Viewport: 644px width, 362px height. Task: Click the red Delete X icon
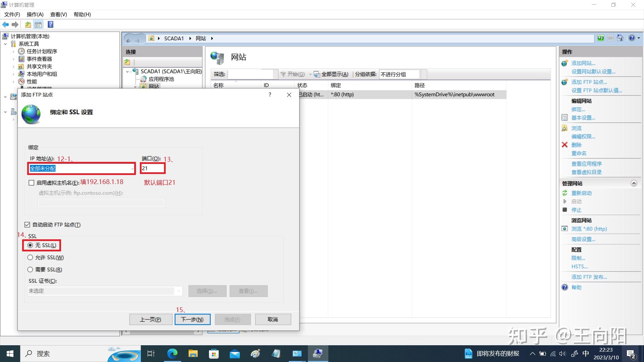565,145
